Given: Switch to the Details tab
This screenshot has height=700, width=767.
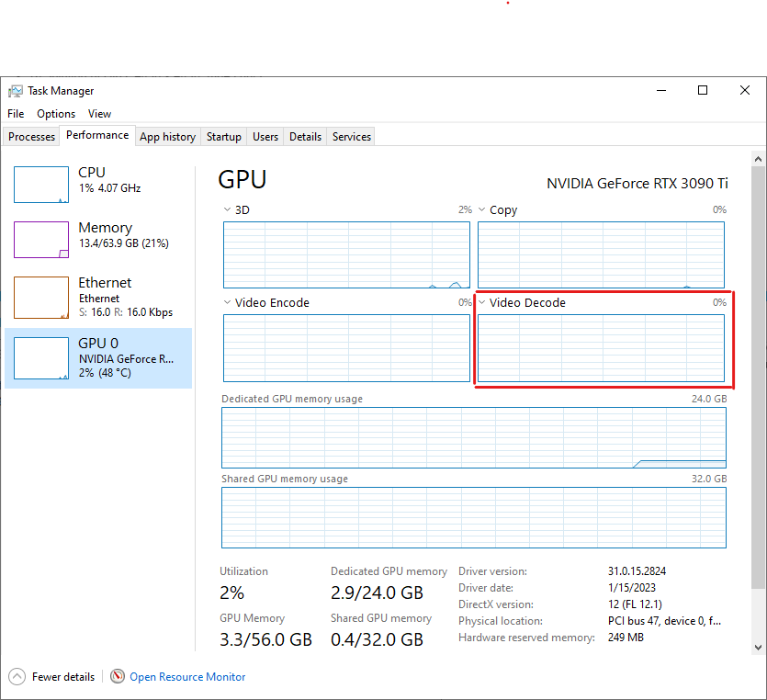Looking at the screenshot, I should pyautogui.click(x=305, y=137).
